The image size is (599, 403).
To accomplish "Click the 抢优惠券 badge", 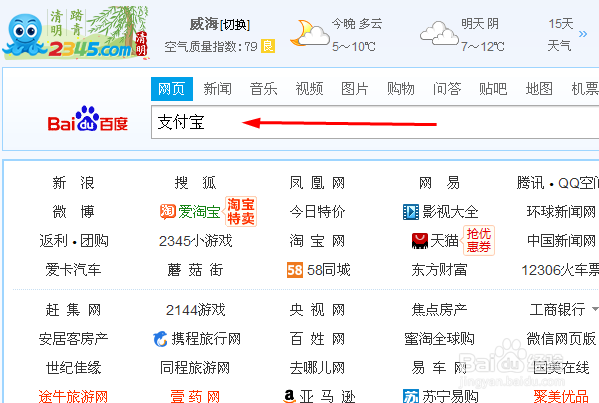I will [479, 240].
